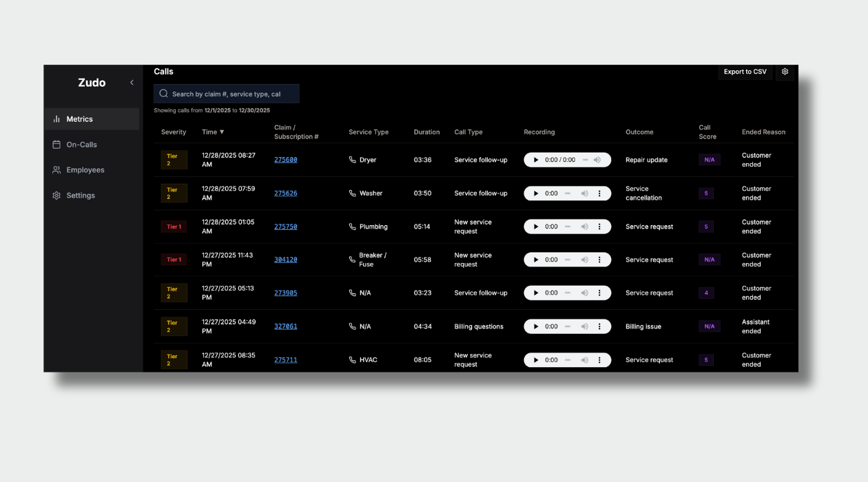868x482 pixels.
Task: Click seek bar on claim 273905 recording
Action: coord(568,293)
